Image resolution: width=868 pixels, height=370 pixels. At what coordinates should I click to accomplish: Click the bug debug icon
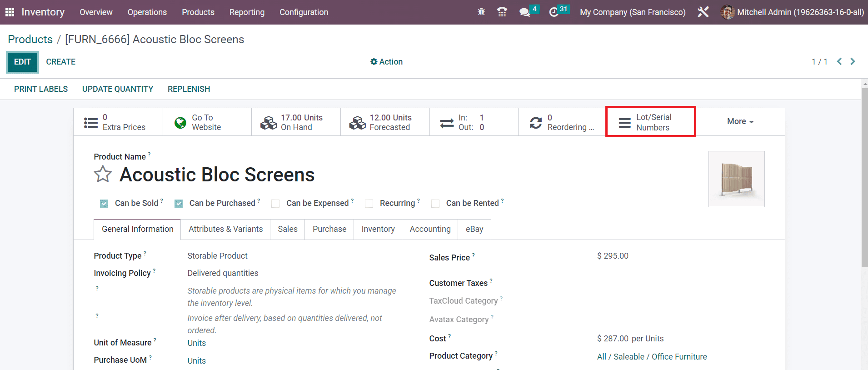[481, 12]
